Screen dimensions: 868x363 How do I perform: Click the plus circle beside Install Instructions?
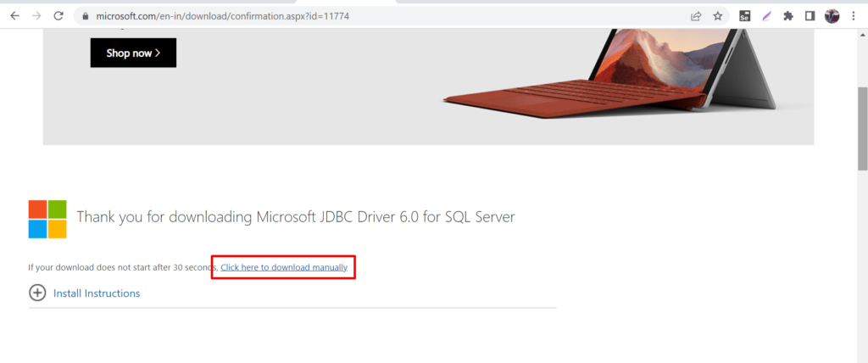click(x=37, y=293)
